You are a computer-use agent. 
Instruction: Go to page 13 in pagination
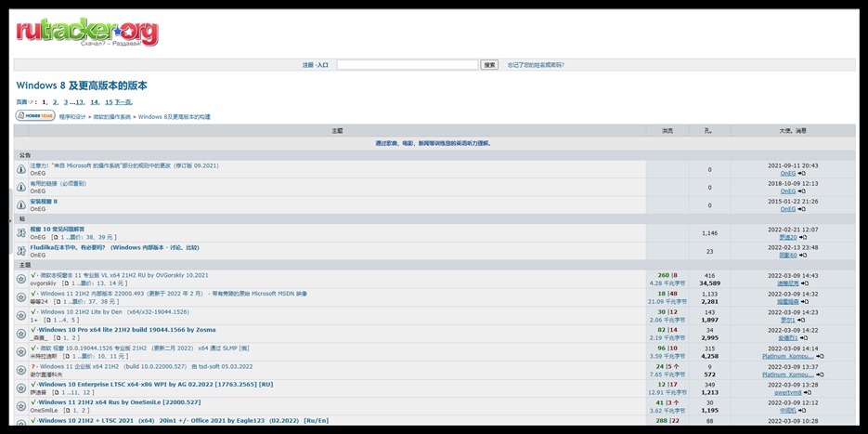coord(80,102)
